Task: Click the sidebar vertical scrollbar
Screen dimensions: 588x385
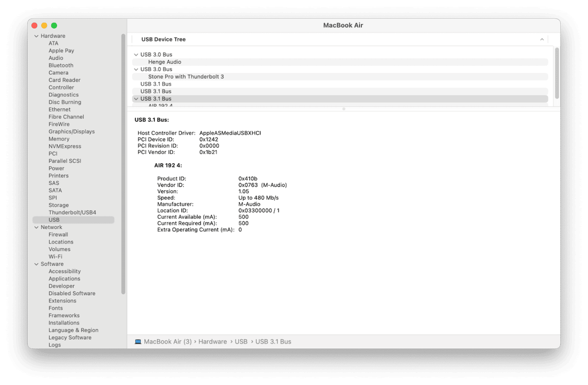Action: (123, 164)
